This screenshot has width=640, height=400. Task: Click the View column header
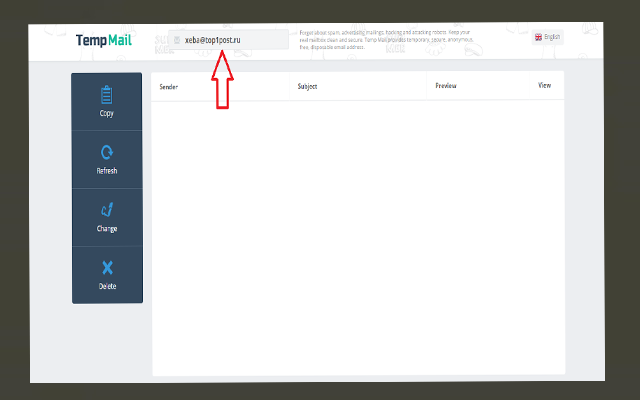[544, 86]
